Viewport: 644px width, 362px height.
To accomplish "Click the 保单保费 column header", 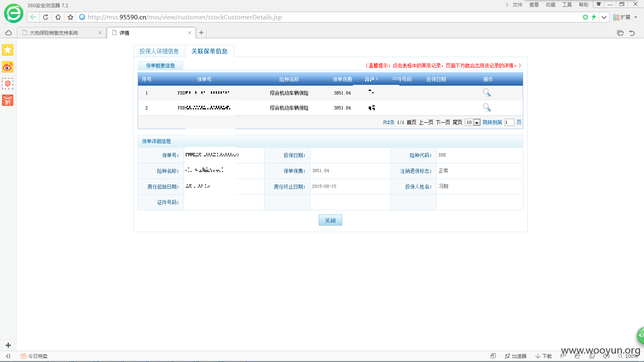I will (x=343, y=79).
